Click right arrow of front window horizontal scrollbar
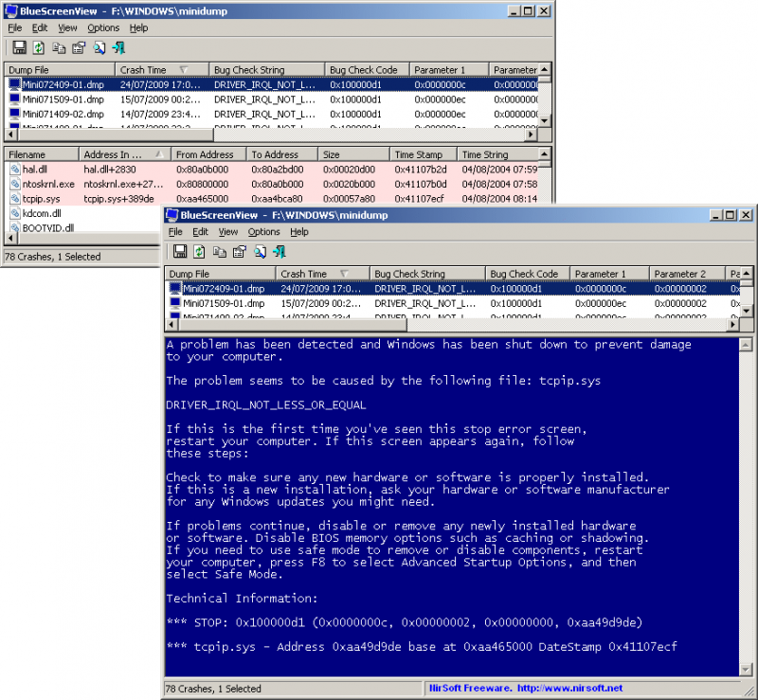The image size is (758, 700). (732, 324)
